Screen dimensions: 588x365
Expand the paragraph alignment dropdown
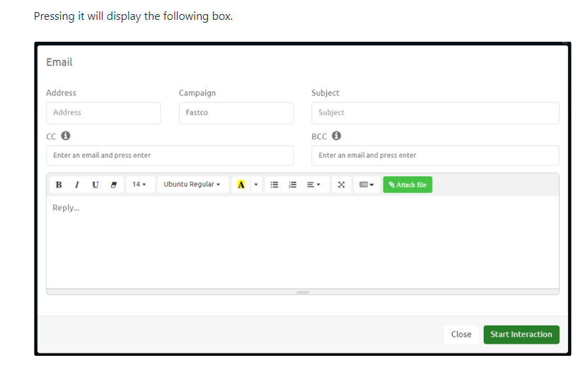313,185
